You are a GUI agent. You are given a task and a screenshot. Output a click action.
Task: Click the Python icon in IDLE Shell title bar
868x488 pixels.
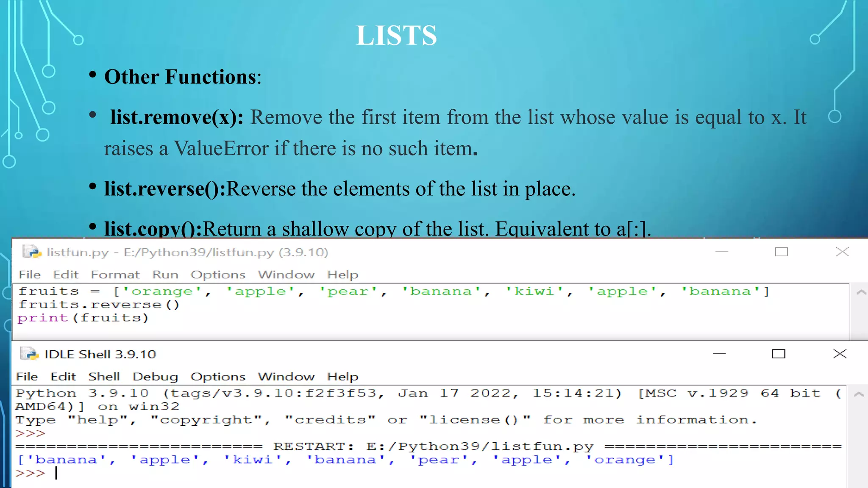tap(29, 354)
